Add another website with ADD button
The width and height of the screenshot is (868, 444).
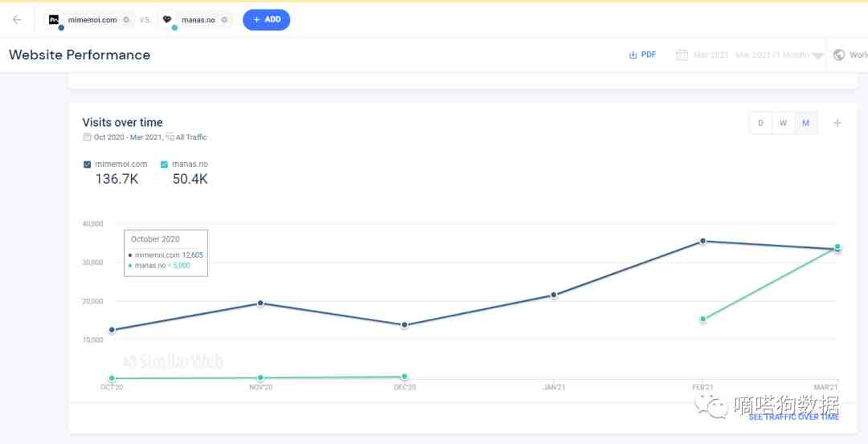[x=266, y=20]
